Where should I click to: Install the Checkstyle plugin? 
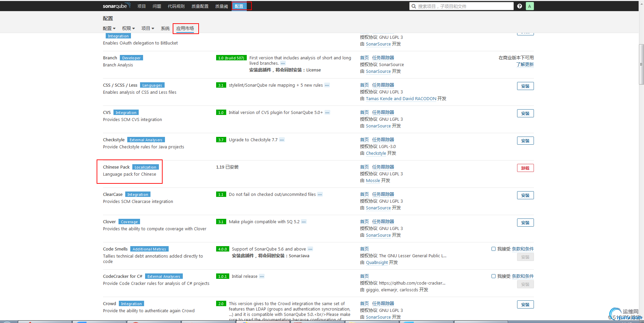525,141
